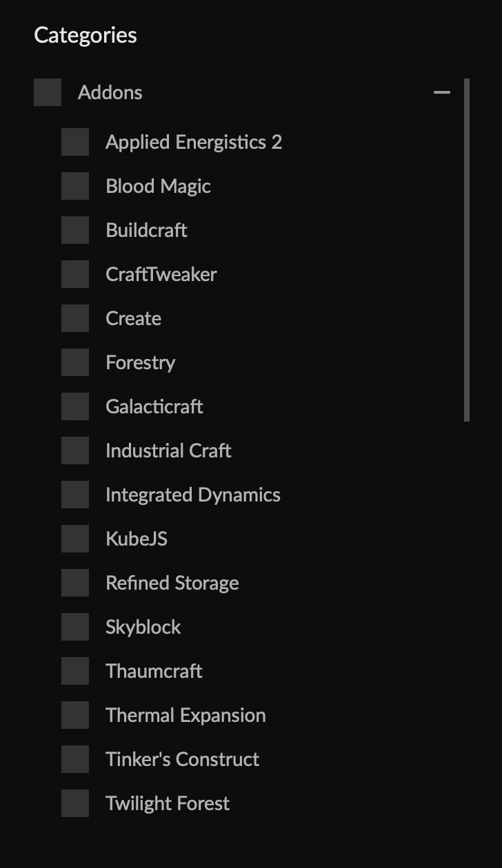Toggle the CraftTweaker checkbox

75,274
